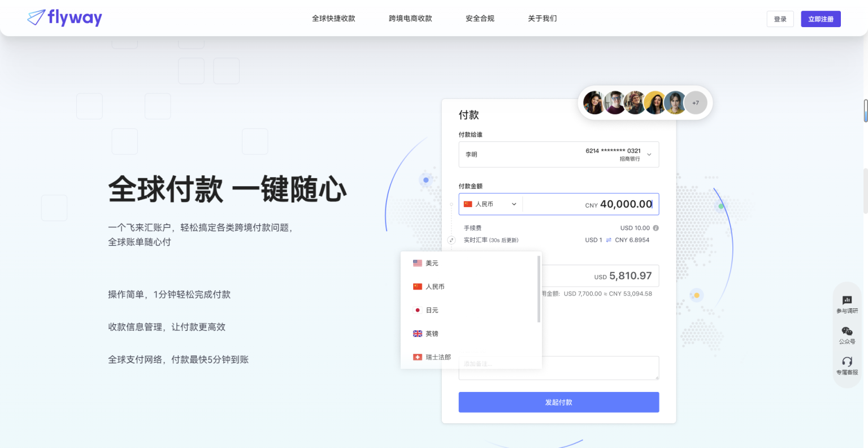Viewport: 868px width, 448px height.
Task: Click the flyway paper plane logo
Action: point(37,18)
